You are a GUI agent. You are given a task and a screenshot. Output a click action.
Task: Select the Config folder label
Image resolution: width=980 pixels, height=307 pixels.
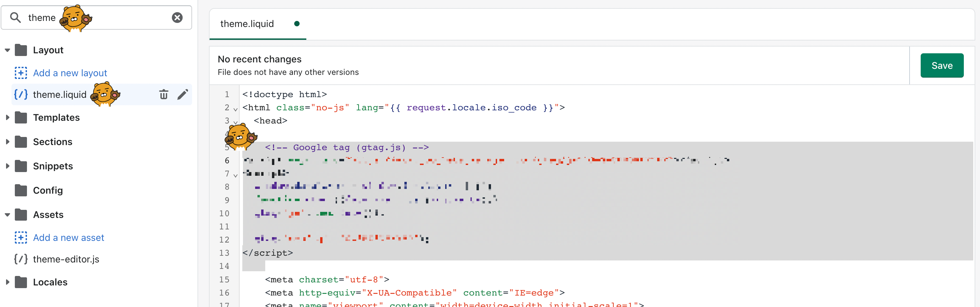pyautogui.click(x=48, y=190)
